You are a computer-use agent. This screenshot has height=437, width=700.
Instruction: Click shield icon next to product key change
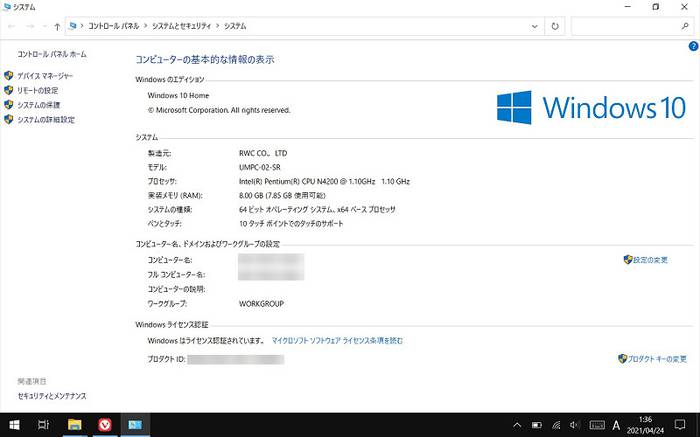(x=623, y=358)
